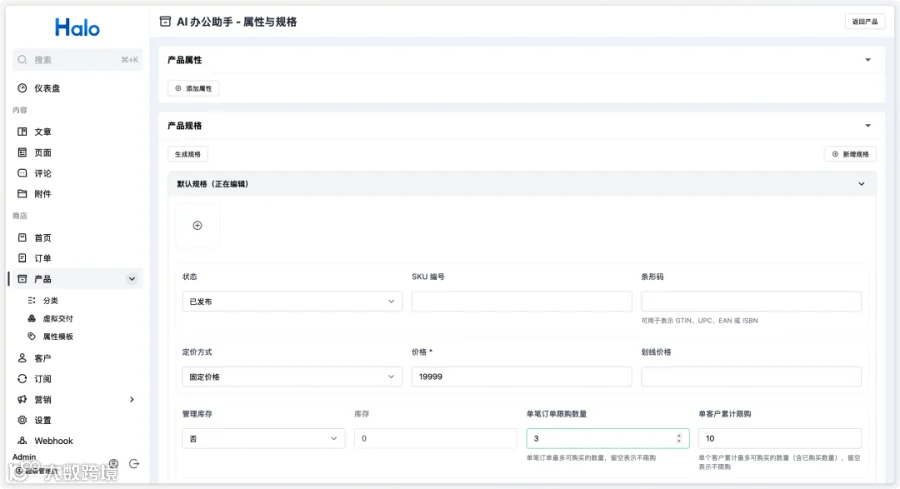
Task: Click the logout icon beside Admin
Action: coord(134,464)
